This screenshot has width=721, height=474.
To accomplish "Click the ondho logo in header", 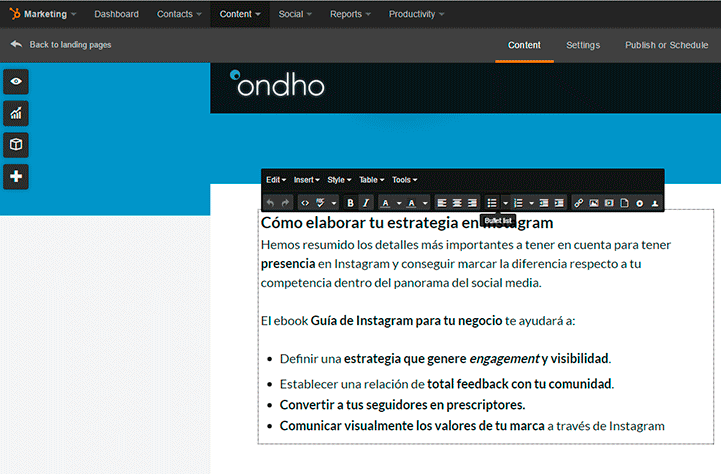I will pos(277,84).
